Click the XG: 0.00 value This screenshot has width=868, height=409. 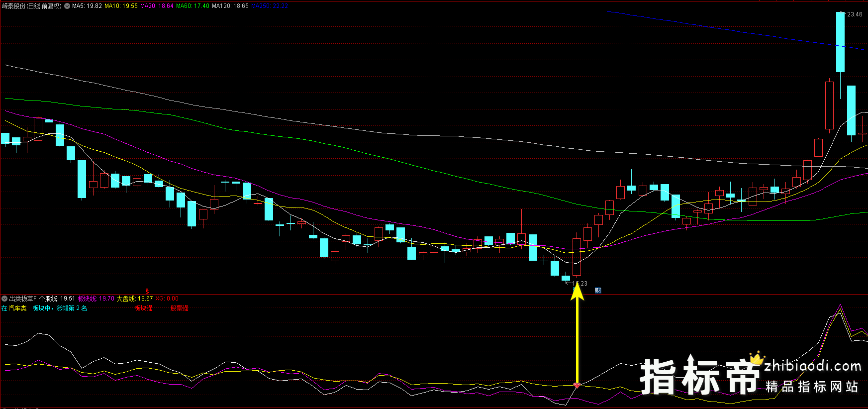click(167, 299)
